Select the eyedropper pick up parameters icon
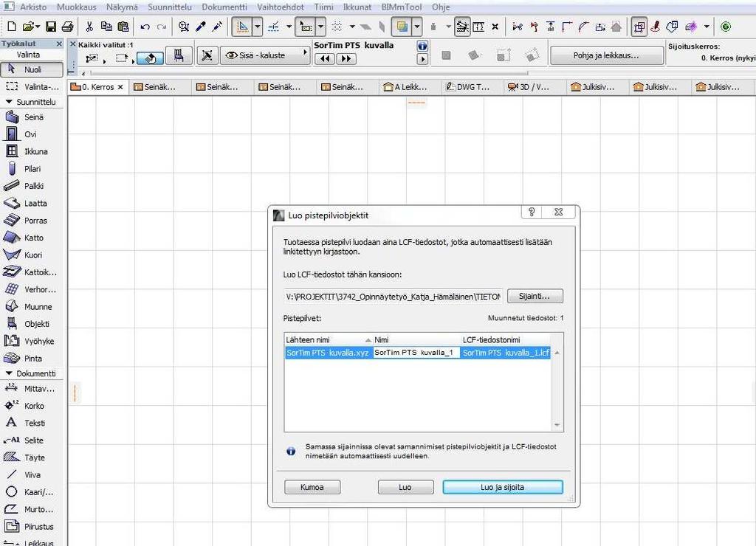Viewport: 756px width, 546px height. (x=201, y=27)
